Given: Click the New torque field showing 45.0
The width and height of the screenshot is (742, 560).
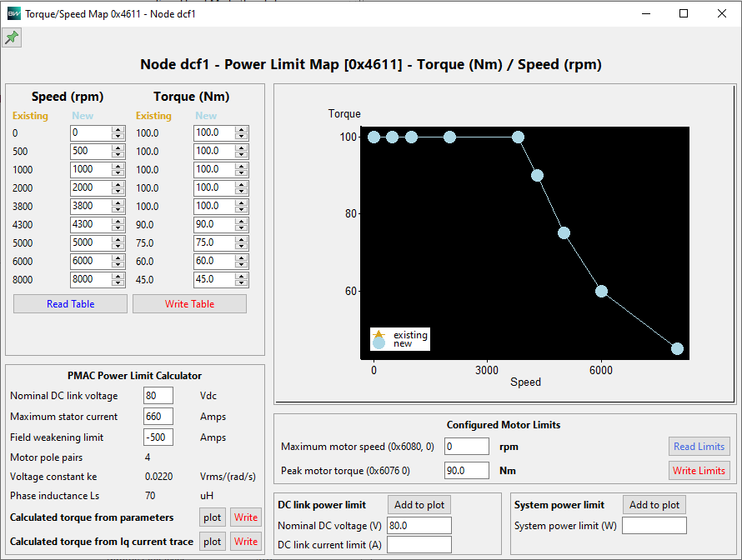Looking at the screenshot, I should [x=215, y=279].
